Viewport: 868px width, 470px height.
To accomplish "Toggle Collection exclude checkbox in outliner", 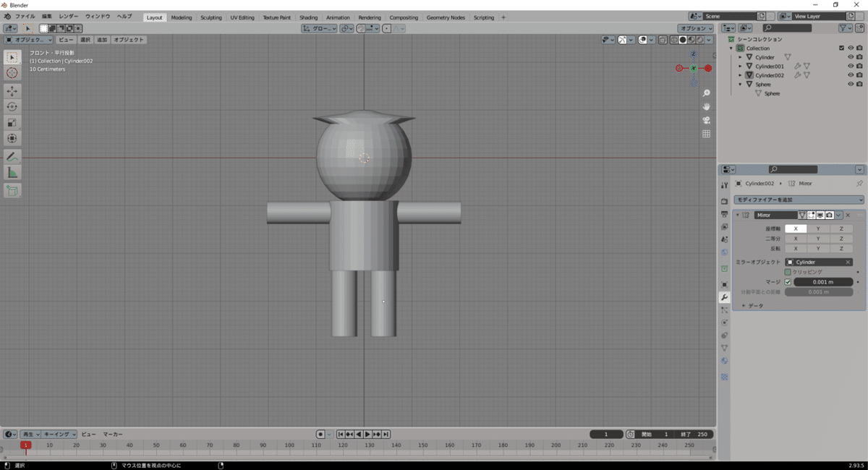I will pyautogui.click(x=841, y=48).
